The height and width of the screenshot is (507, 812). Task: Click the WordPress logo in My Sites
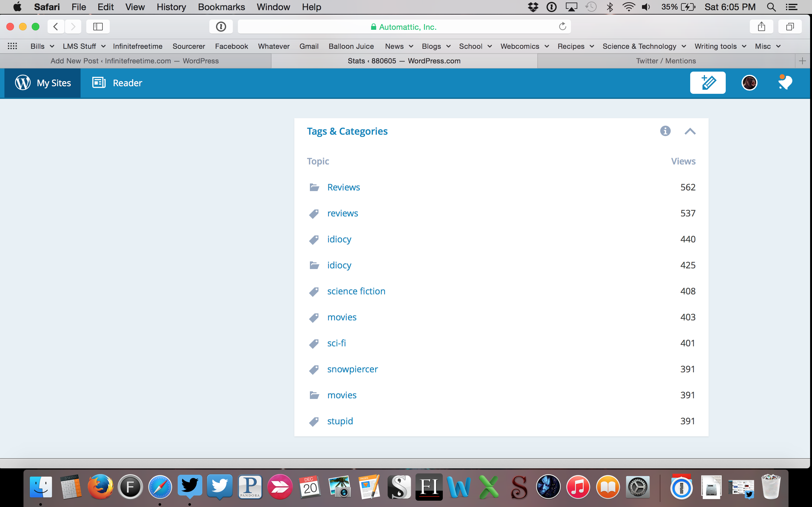23,82
